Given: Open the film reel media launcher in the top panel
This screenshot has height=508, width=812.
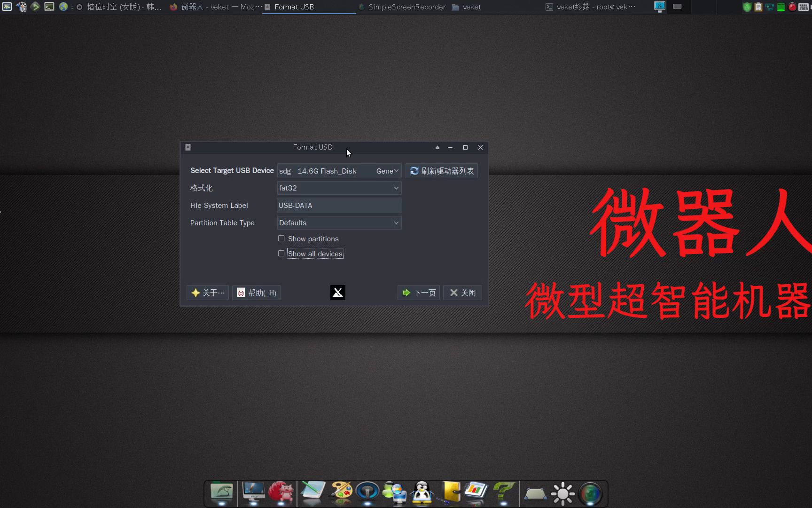Looking at the screenshot, I should click(21, 7).
